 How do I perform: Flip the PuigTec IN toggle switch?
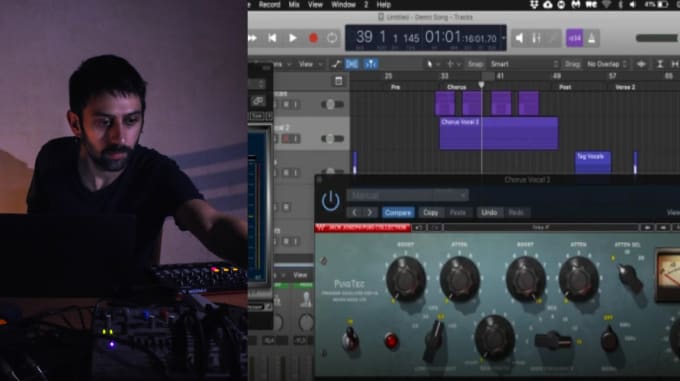pos(350,339)
